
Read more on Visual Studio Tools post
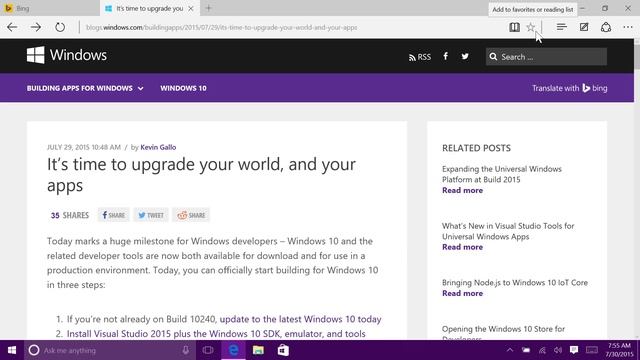pos(462,247)
